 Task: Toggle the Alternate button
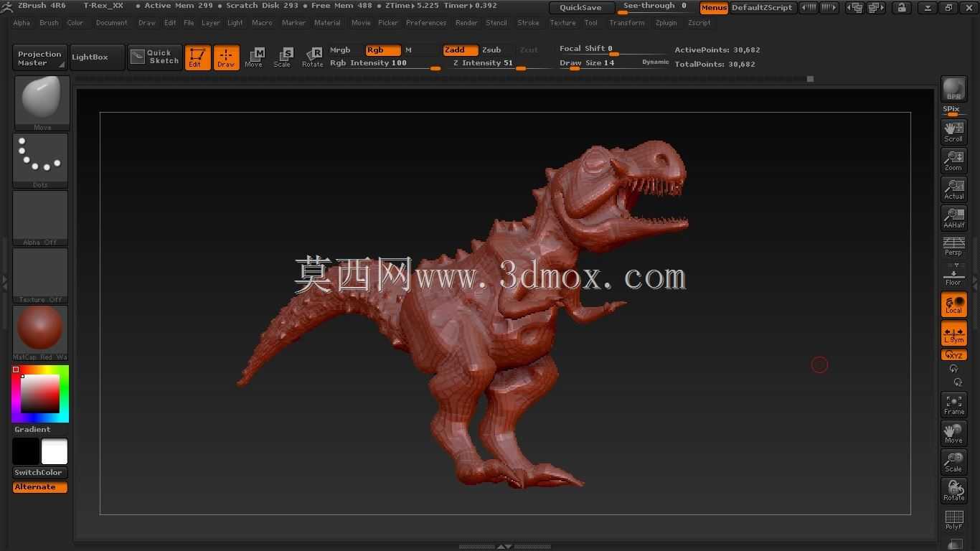point(40,487)
